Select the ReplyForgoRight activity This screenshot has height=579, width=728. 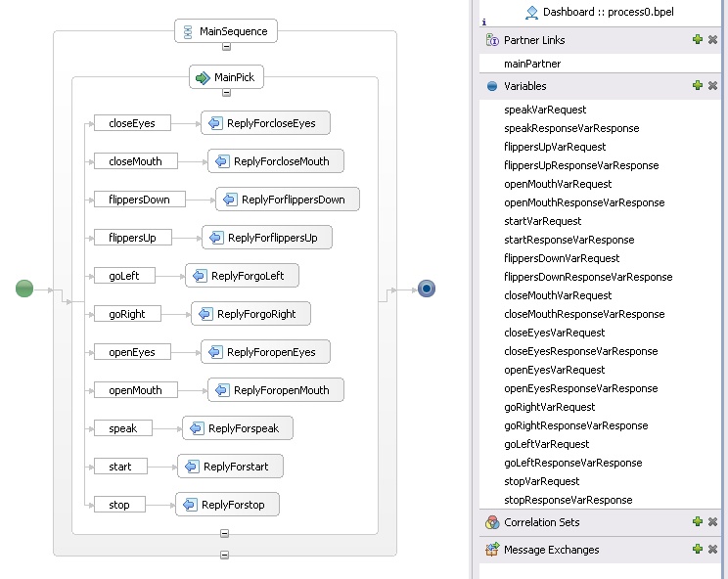(x=250, y=314)
